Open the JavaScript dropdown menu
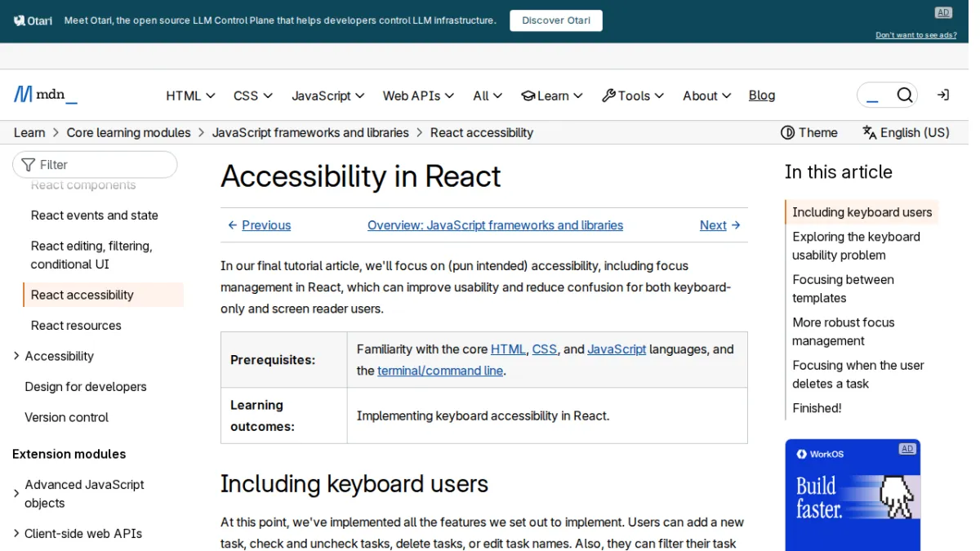Viewport: 980px width, 551px height. [x=328, y=96]
